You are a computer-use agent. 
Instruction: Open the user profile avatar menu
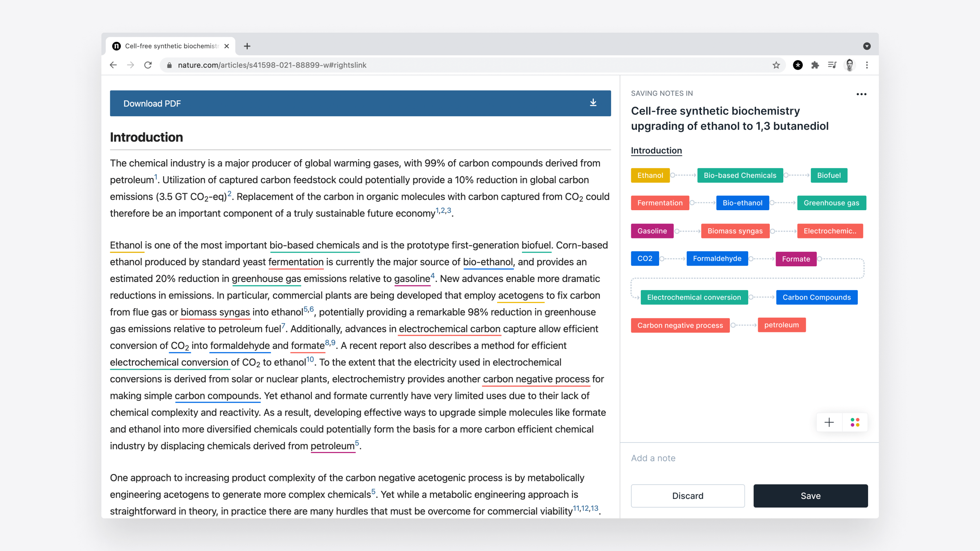coord(850,65)
